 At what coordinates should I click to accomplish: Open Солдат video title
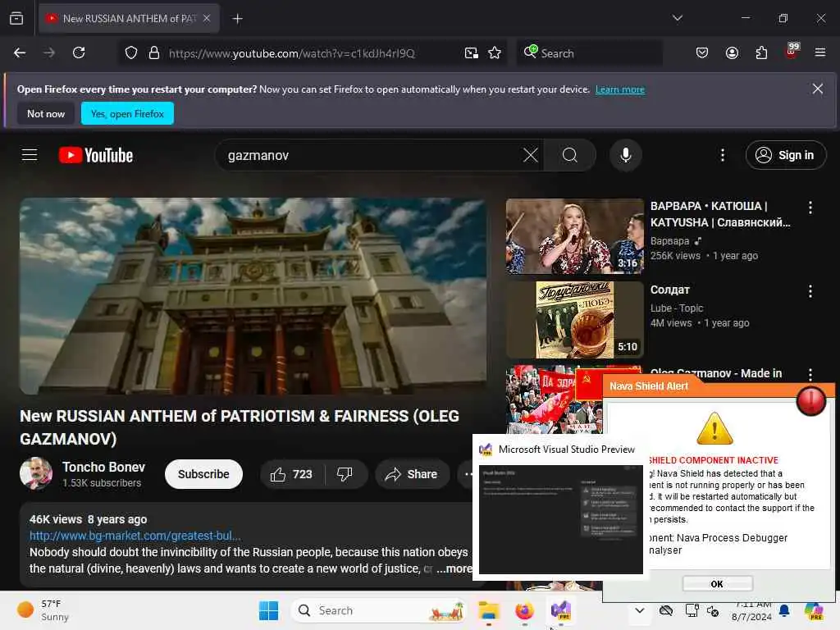(x=669, y=290)
